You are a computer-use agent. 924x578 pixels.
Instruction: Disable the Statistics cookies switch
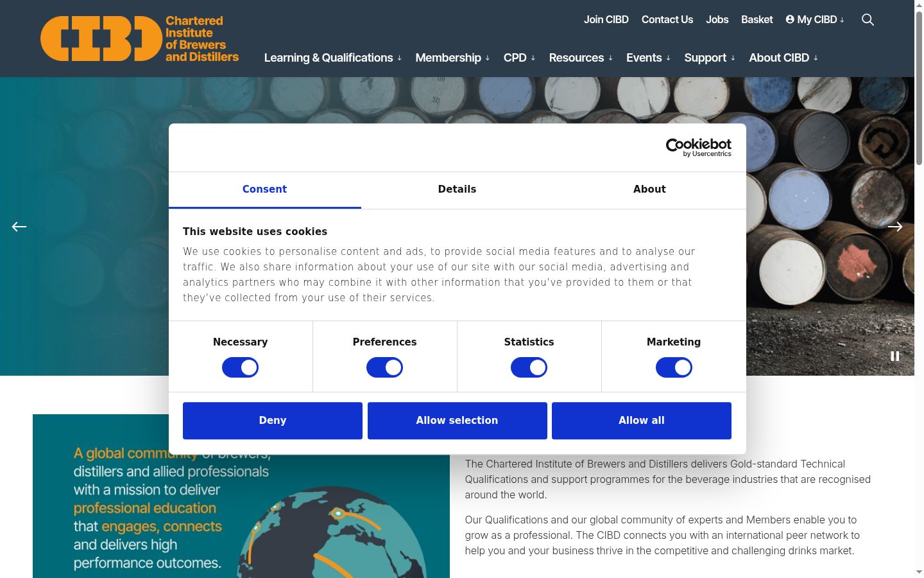[x=529, y=367]
